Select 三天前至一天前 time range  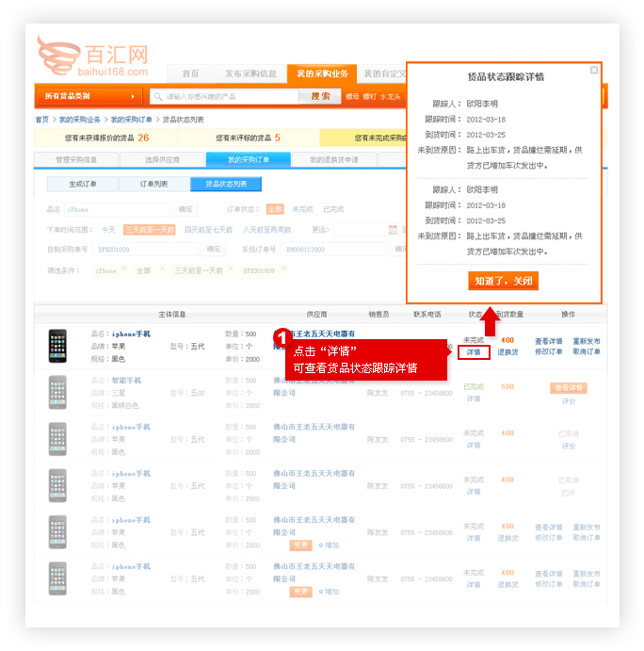tap(150, 229)
